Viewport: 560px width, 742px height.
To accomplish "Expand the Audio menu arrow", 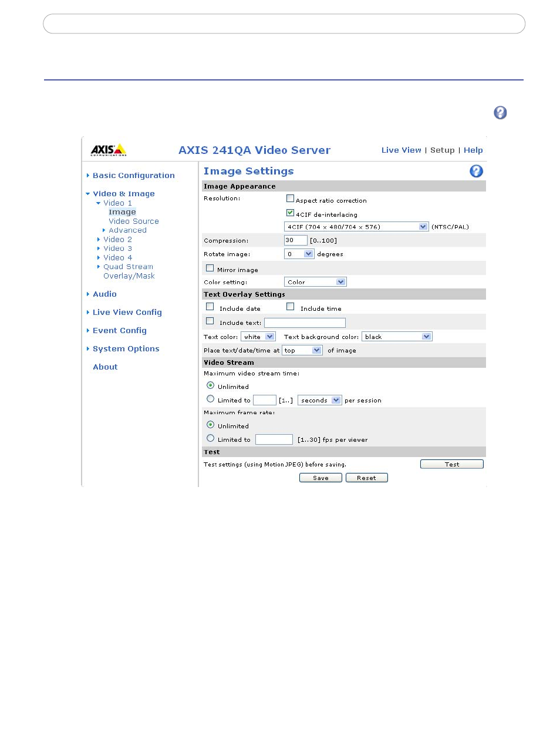I will [88, 294].
